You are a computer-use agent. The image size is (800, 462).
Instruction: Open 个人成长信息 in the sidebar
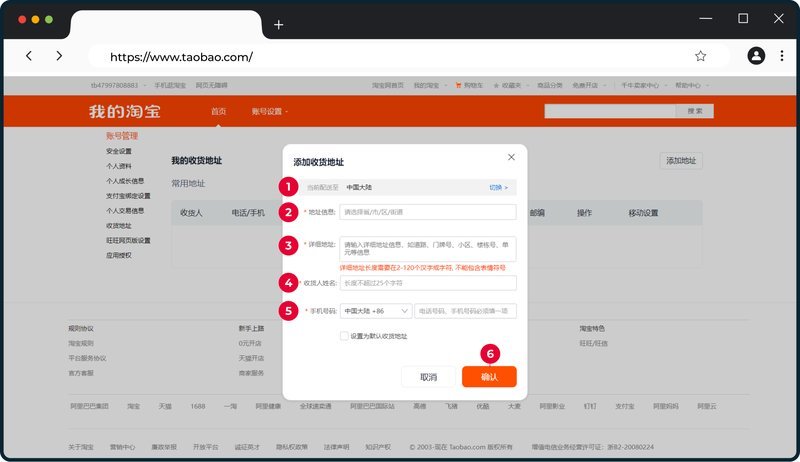pos(125,181)
